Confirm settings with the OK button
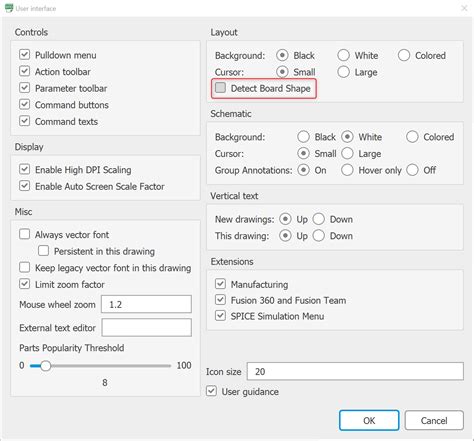This screenshot has width=474, height=441. pos(369,420)
